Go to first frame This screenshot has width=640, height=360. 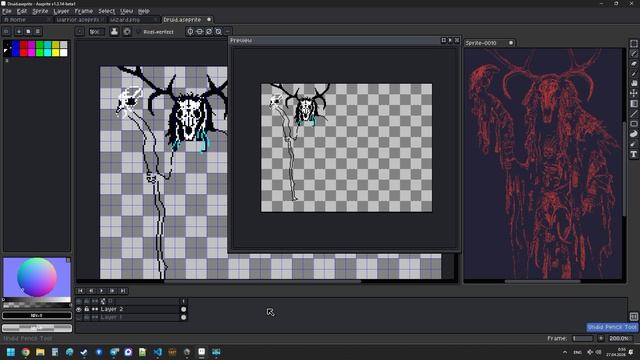pyautogui.click(x=80, y=291)
